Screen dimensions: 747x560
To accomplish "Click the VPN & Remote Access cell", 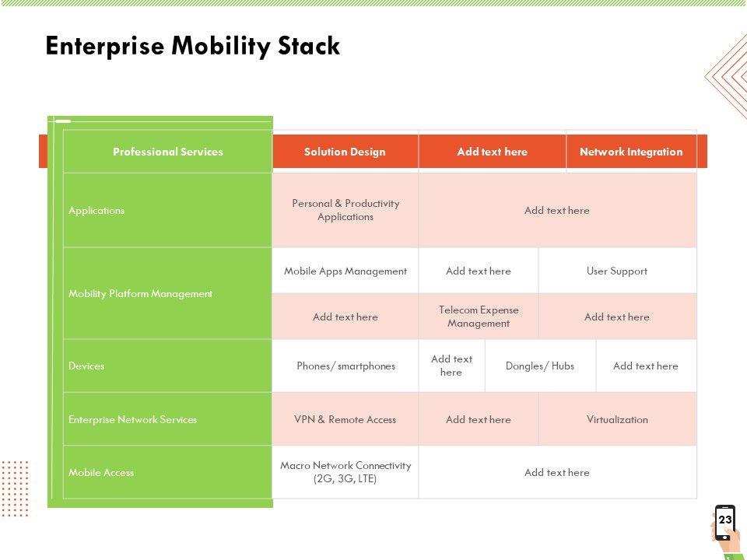I will (x=345, y=419).
